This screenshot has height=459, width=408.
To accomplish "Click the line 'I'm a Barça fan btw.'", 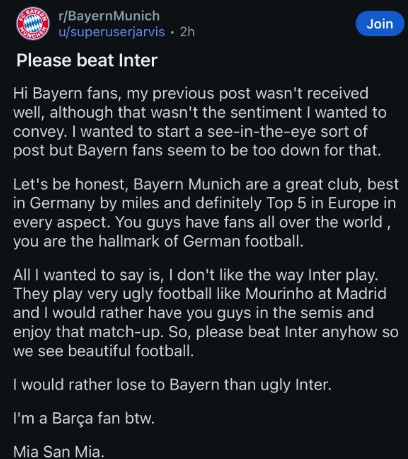I will click(x=84, y=418).
